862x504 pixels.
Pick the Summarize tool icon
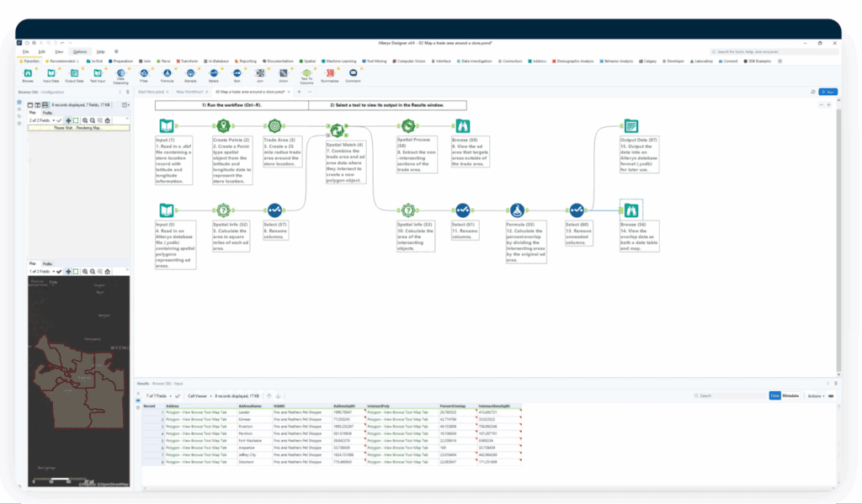(x=329, y=73)
